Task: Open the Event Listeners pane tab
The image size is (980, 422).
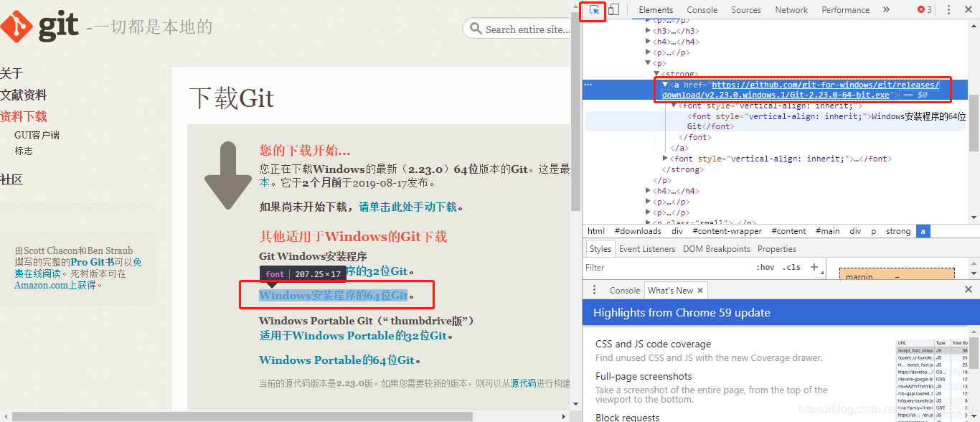Action: 647,249
